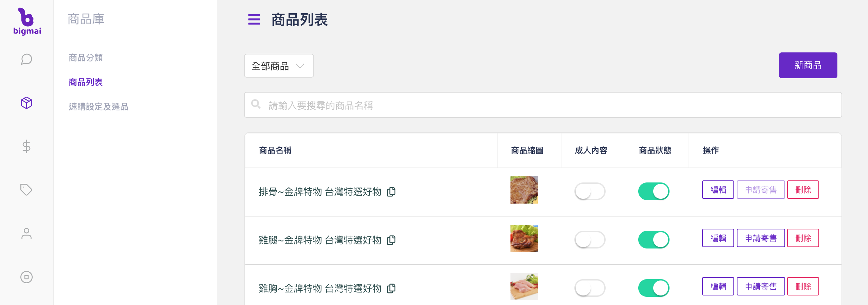Click the hamburger menu icon beside 商品列表
Screen dimensions: 868x305
(x=254, y=19)
